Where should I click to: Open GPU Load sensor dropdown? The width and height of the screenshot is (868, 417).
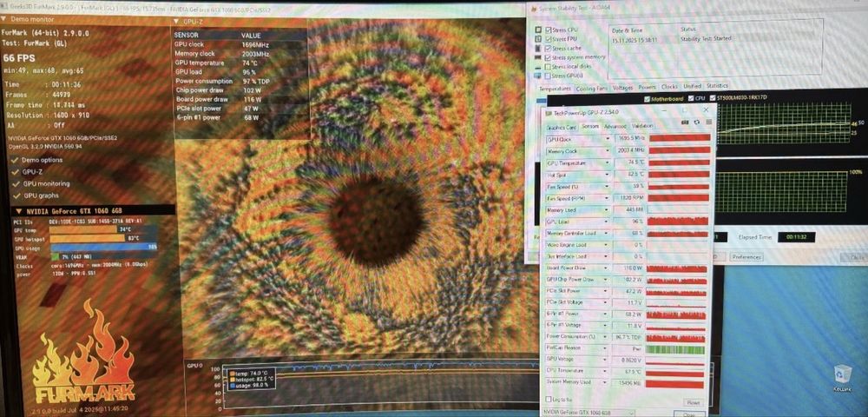[607, 222]
